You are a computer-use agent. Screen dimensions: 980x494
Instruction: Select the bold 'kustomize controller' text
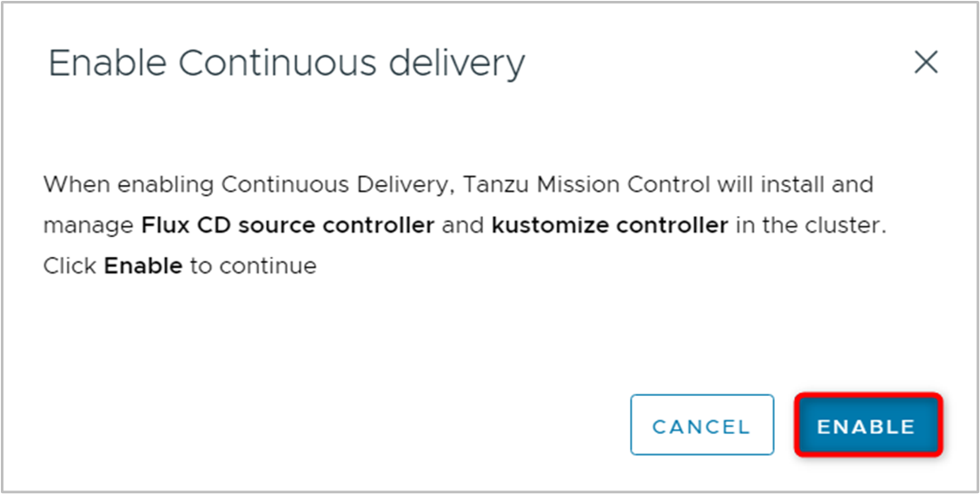[x=610, y=226]
